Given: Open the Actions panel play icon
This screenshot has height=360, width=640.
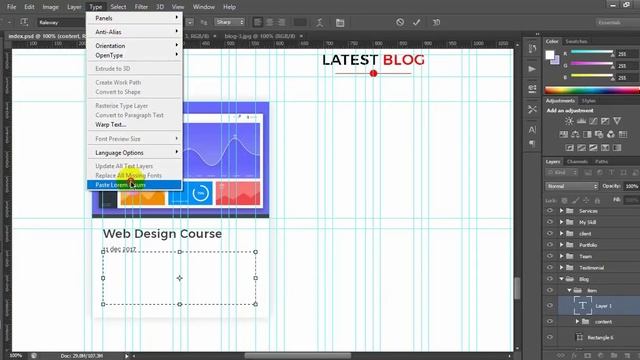Looking at the screenshot, I should [x=532, y=69].
